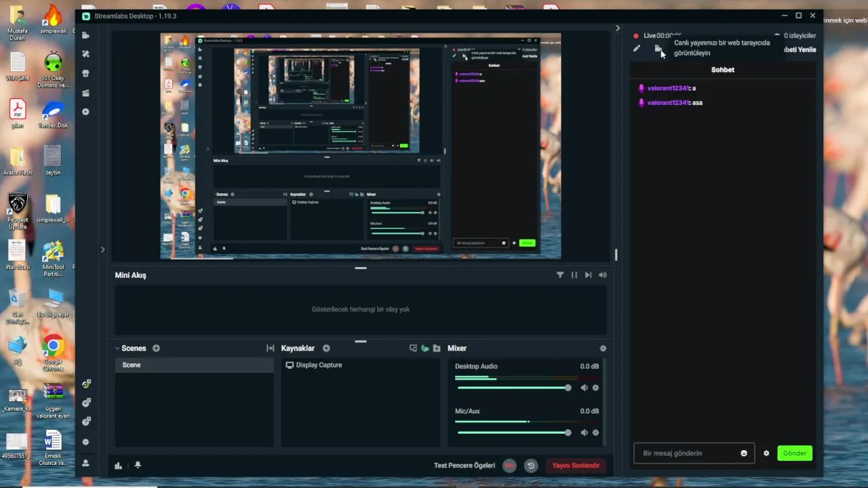Adjust the Desktop Audio volume slider

tap(514, 388)
